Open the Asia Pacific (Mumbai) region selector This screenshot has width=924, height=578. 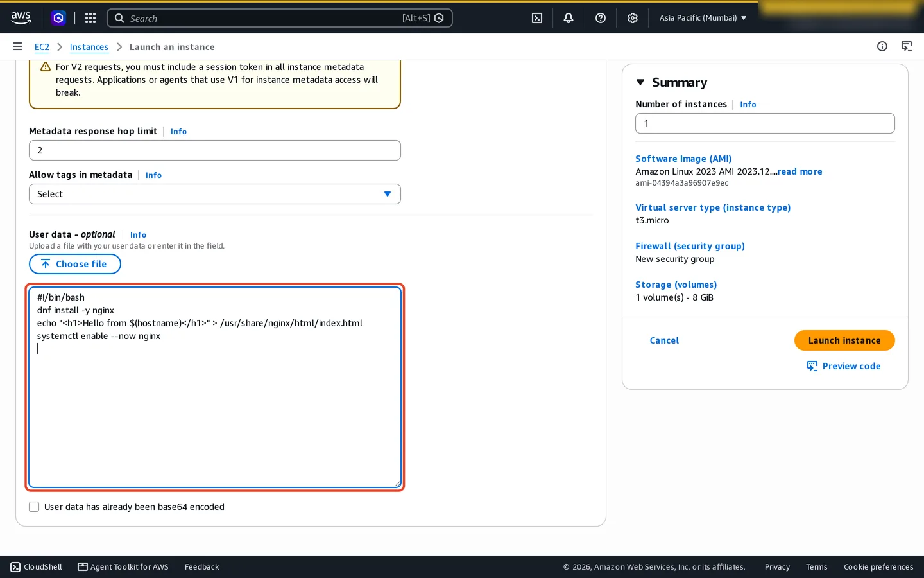(x=703, y=18)
